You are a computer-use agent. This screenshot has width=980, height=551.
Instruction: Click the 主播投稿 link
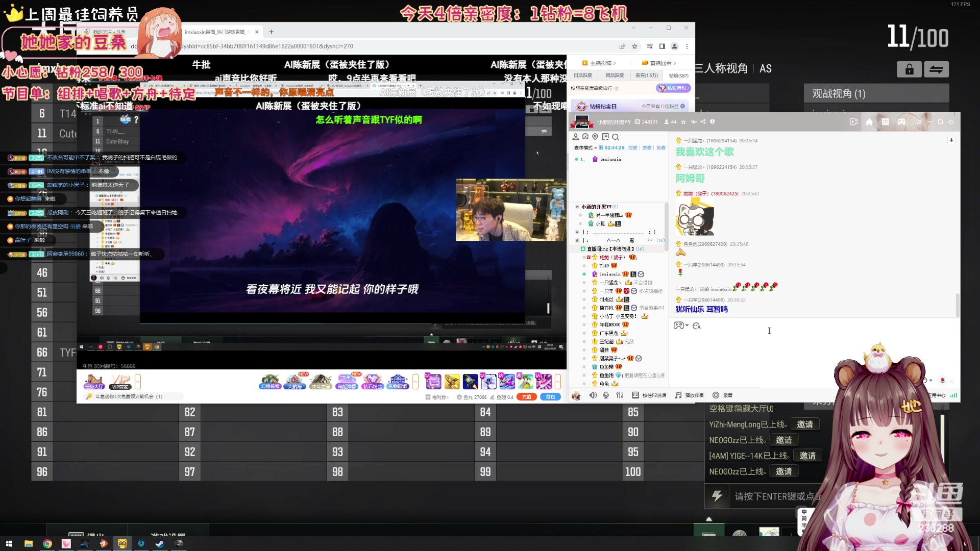[x=600, y=63]
